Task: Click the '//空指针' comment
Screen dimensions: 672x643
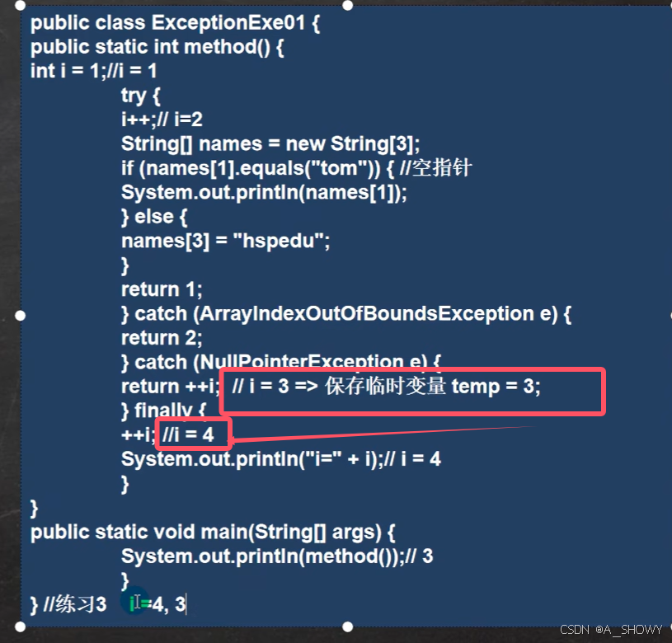Action: coord(436,167)
